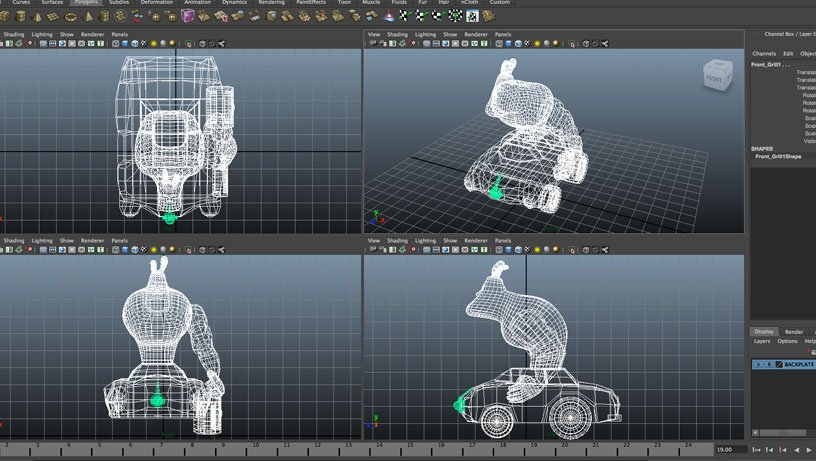The image size is (816, 461).
Task: Click the purple cube shelf icon
Action: 189,17
